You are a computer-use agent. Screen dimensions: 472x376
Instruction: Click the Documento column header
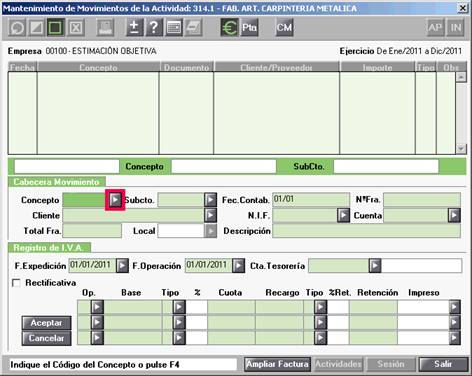pos(187,67)
